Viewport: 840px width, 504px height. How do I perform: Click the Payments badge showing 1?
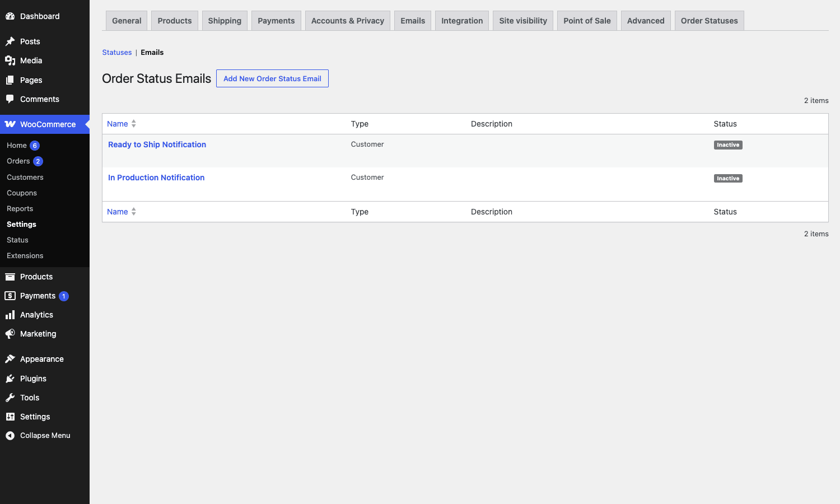click(64, 296)
